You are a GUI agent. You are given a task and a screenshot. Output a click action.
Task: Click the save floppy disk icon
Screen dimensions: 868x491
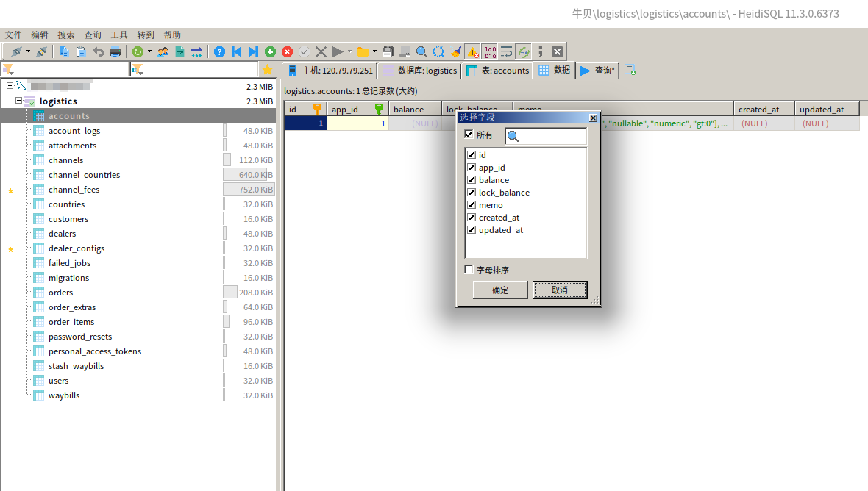point(388,52)
